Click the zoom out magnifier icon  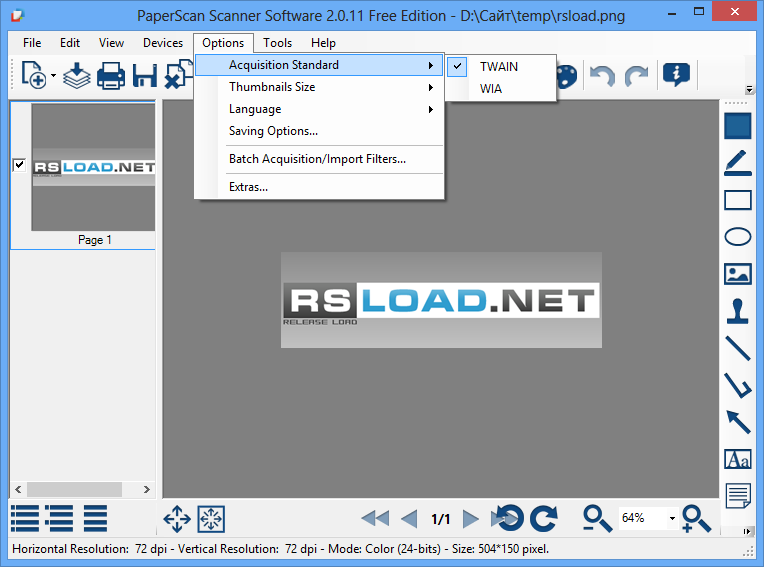coord(597,519)
